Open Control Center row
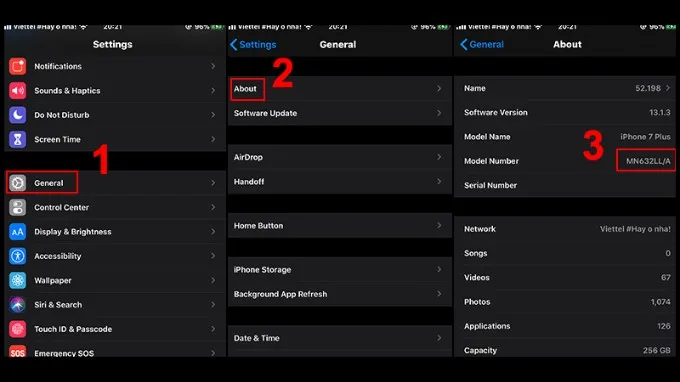The image size is (680, 382). 115,207
